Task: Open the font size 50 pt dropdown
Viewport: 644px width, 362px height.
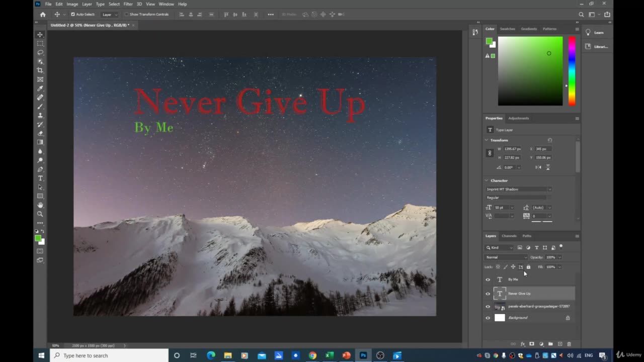Action: click(x=512, y=208)
